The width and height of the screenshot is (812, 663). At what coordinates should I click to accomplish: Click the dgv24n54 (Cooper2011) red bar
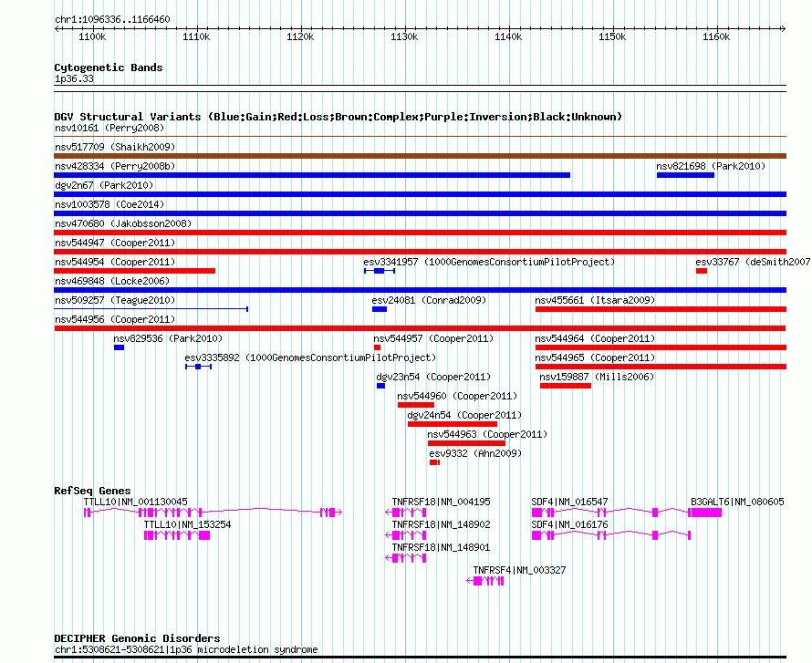(x=453, y=424)
